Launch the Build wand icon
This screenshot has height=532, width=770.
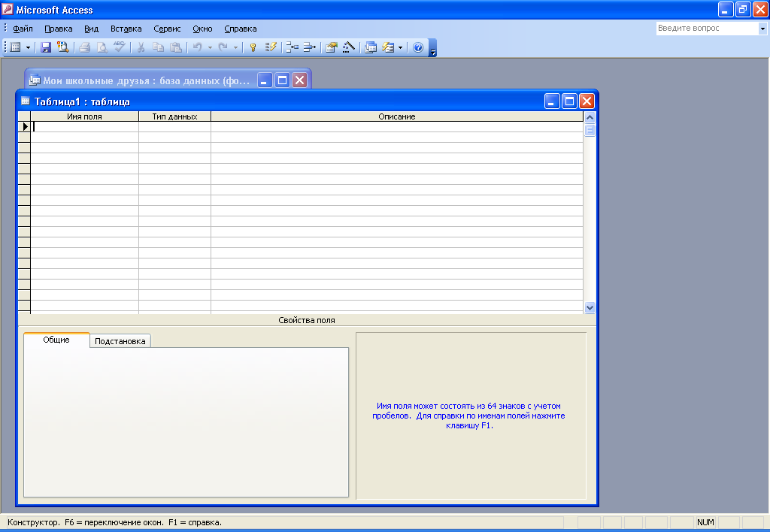point(349,47)
